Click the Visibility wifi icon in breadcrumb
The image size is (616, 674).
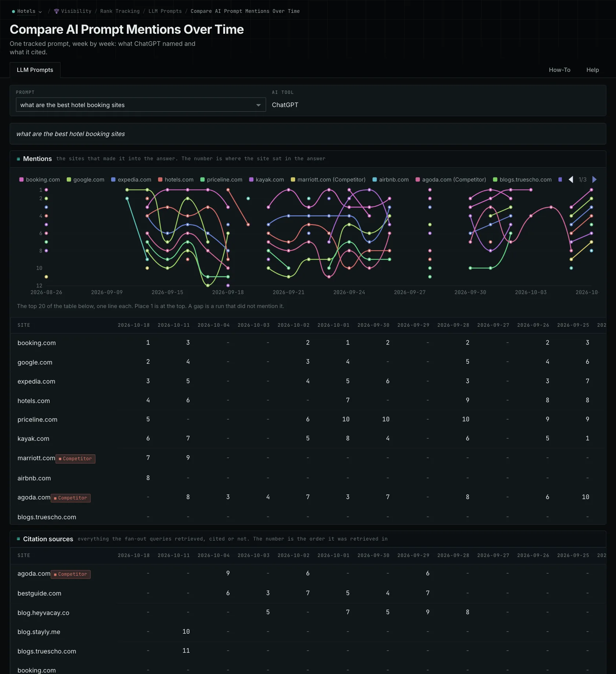[56, 11]
